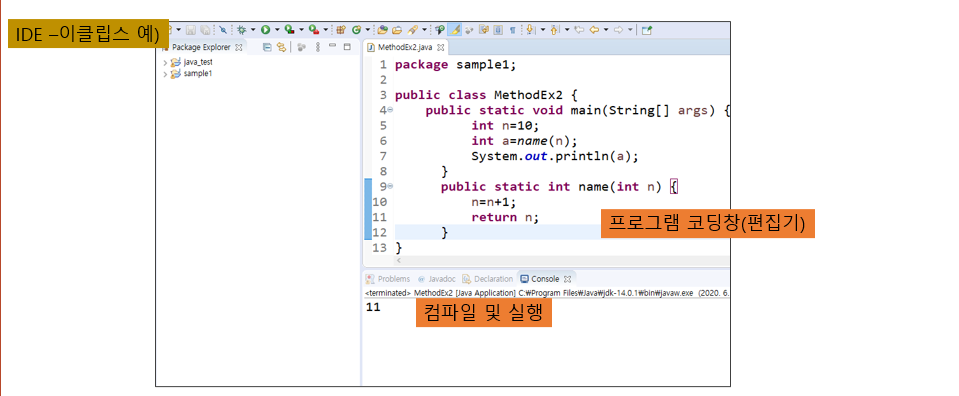Toggle Word Wrap toolbar button
The width and height of the screenshot is (959, 396).
click(484, 29)
